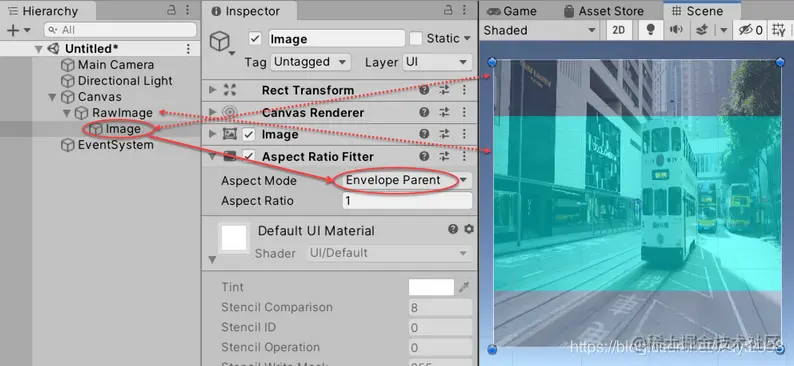Viewport: 794px width, 366px height.
Task: Open Default UI Material settings gear
Action: [x=469, y=229]
